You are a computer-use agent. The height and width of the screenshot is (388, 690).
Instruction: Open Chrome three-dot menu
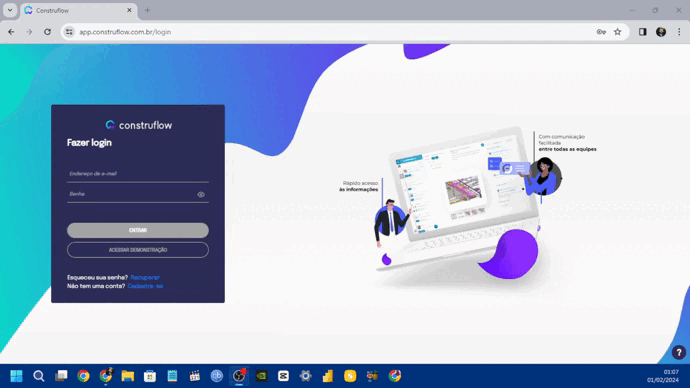tap(679, 32)
